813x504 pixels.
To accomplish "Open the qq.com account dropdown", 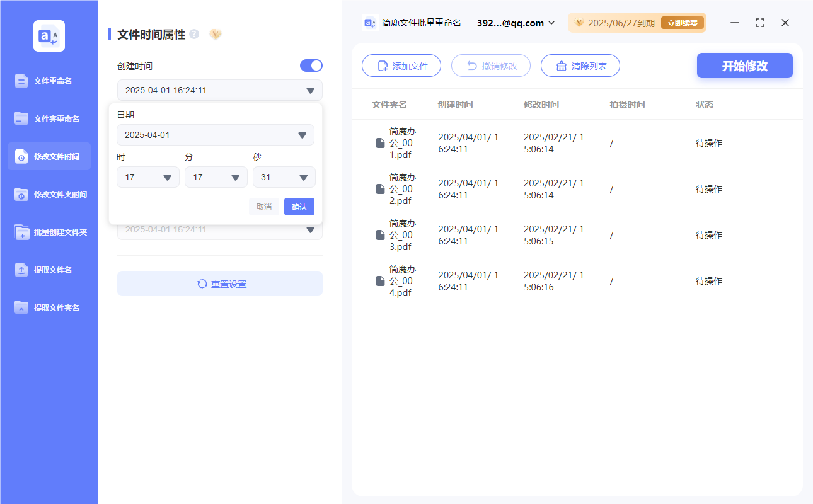I will pos(514,23).
